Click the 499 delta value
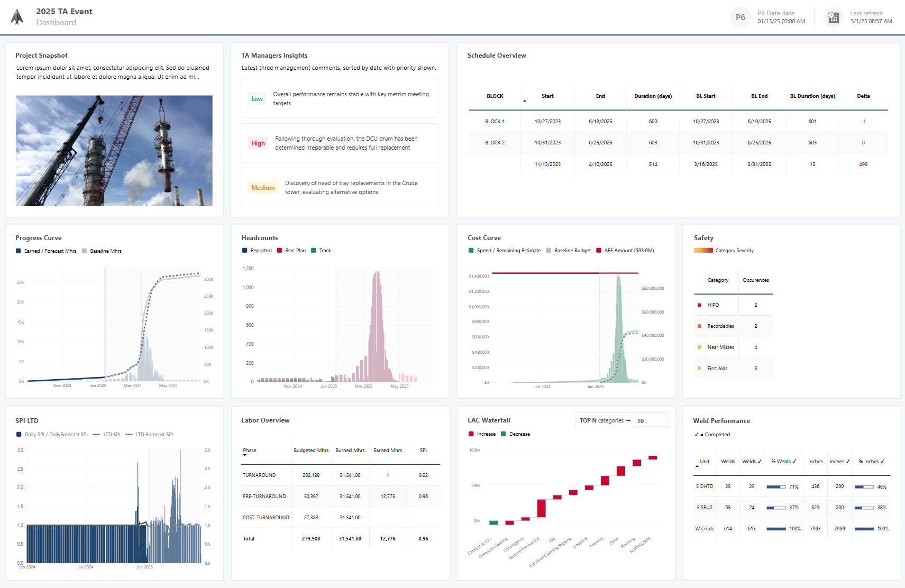This screenshot has height=588, width=905. point(863,164)
